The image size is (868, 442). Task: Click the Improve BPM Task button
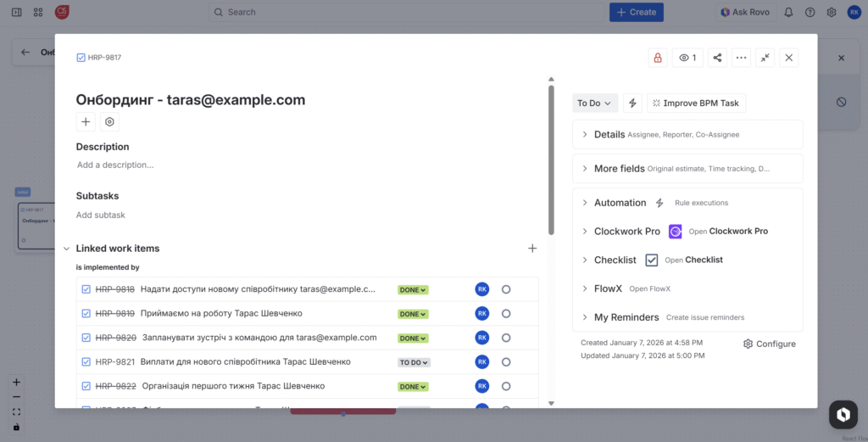click(696, 104)
